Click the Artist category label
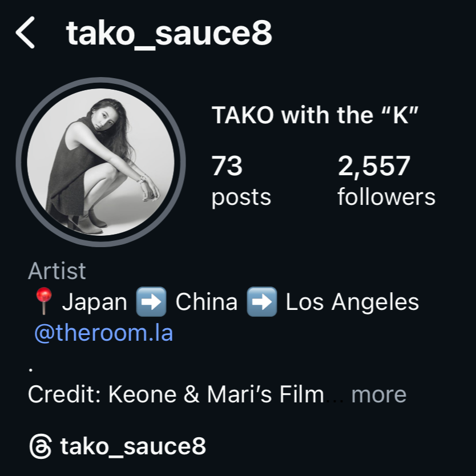The image size is (476, 476). (x=57, y=271)
